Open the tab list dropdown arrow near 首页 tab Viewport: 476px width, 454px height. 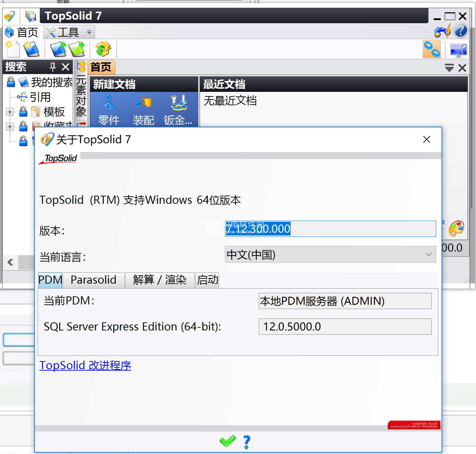point(449,68)
